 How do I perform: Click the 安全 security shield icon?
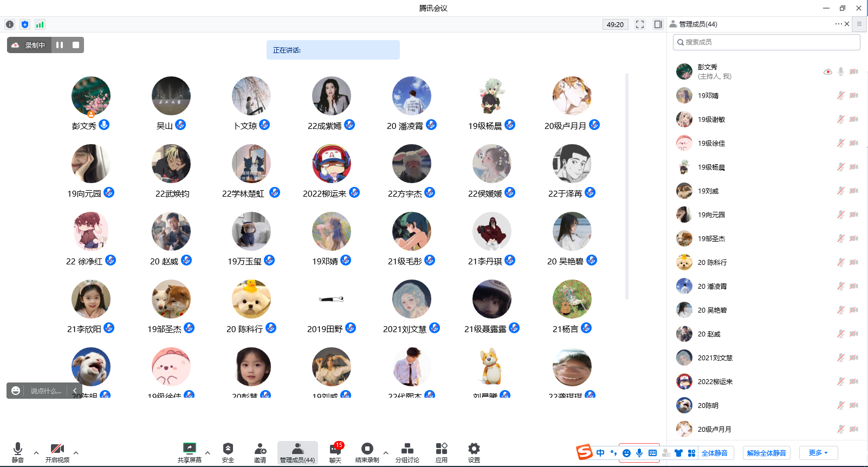coord(228,452)
